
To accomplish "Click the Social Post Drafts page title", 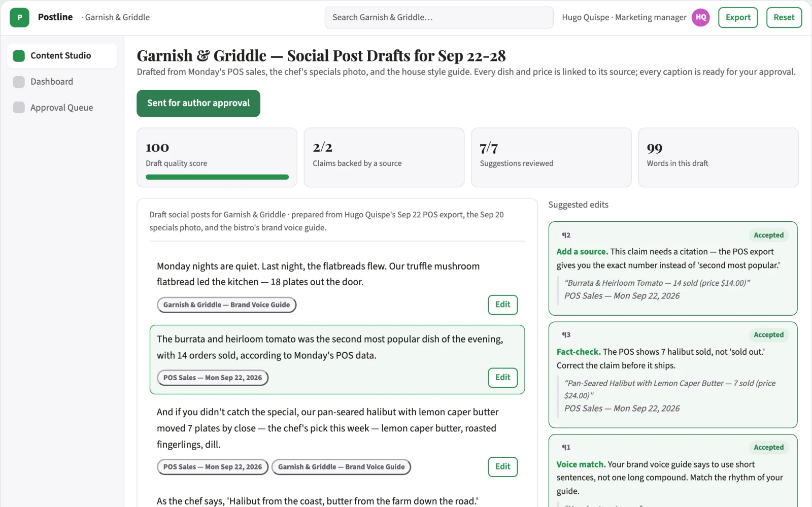I will point(321,56).
